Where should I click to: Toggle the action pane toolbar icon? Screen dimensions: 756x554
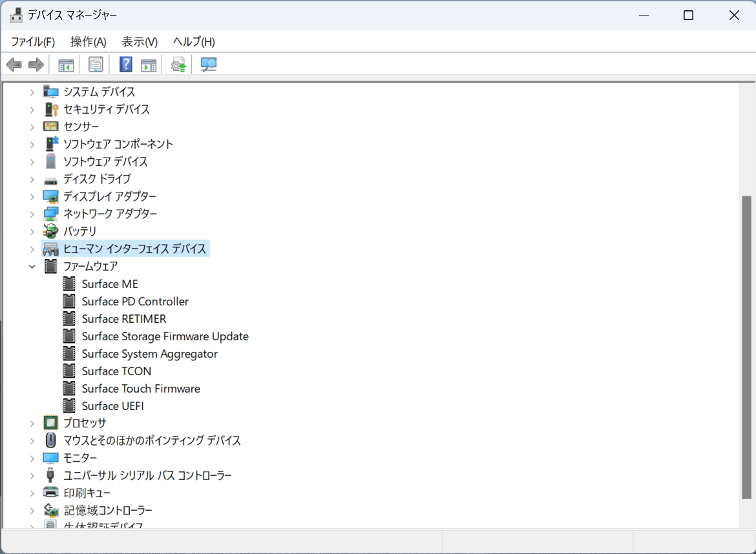pos(149,65)
